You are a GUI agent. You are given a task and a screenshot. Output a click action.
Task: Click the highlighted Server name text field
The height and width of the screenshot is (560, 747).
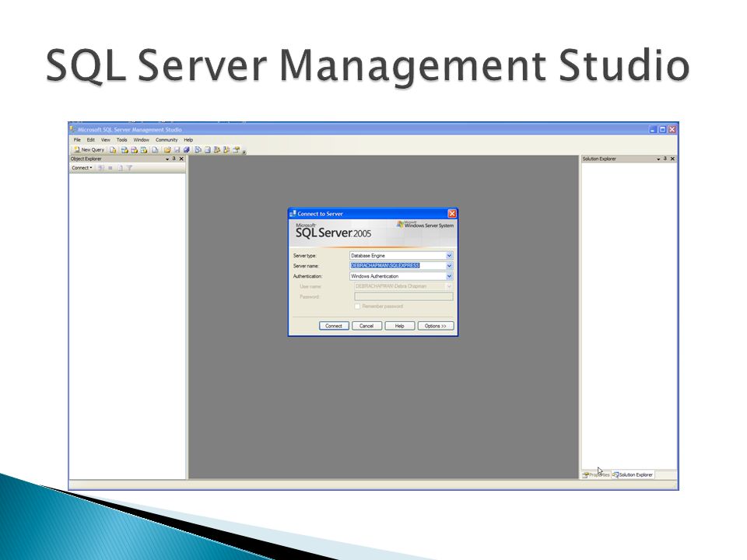pyautogui.click(x=398, y=266)
